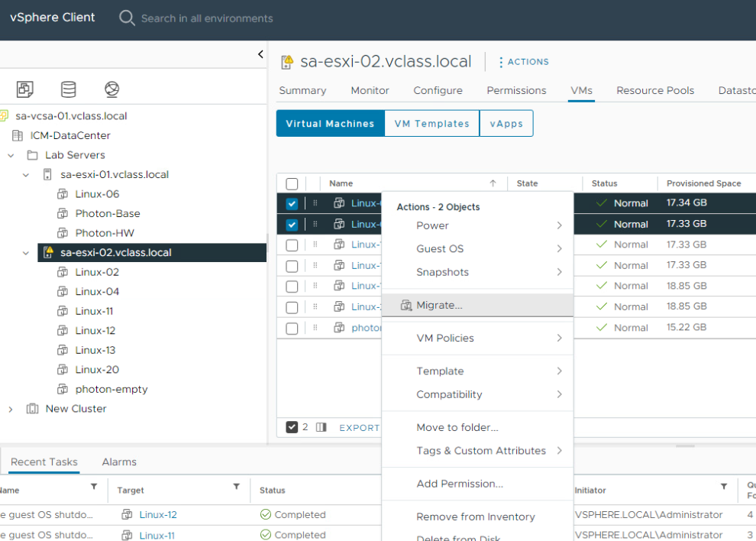
Task: Open the Resource Pools tab
Action: 655,90
